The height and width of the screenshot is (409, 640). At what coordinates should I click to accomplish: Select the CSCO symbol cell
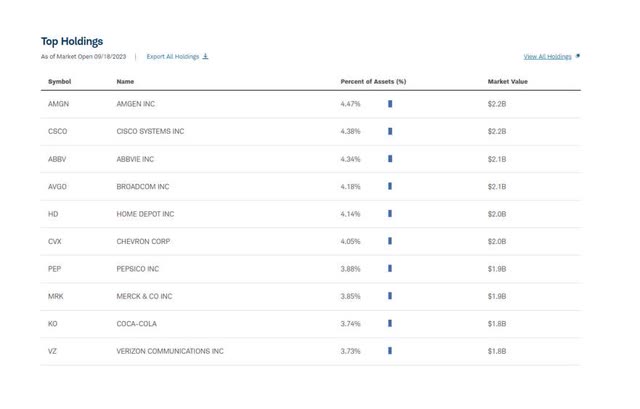[x=58, y=131]
